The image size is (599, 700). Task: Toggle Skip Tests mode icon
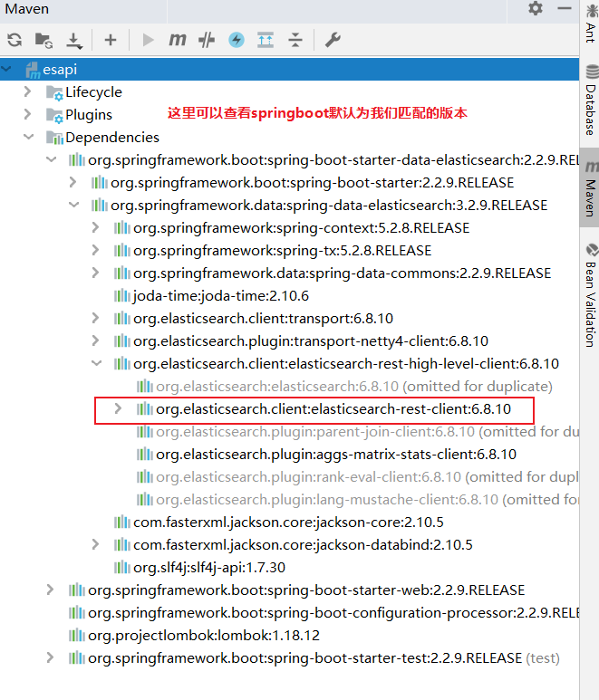click(207, 40)
